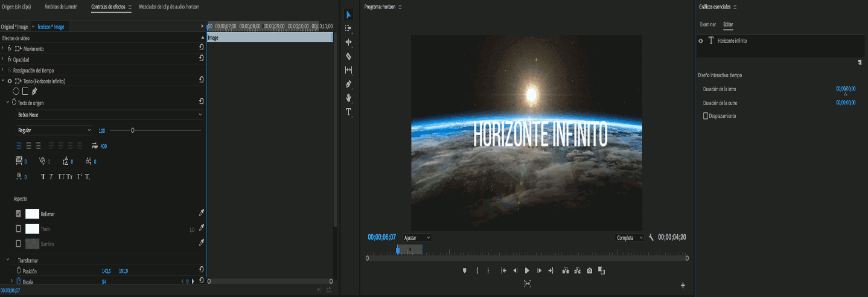Export frame with camera icon

click(590, 271)
